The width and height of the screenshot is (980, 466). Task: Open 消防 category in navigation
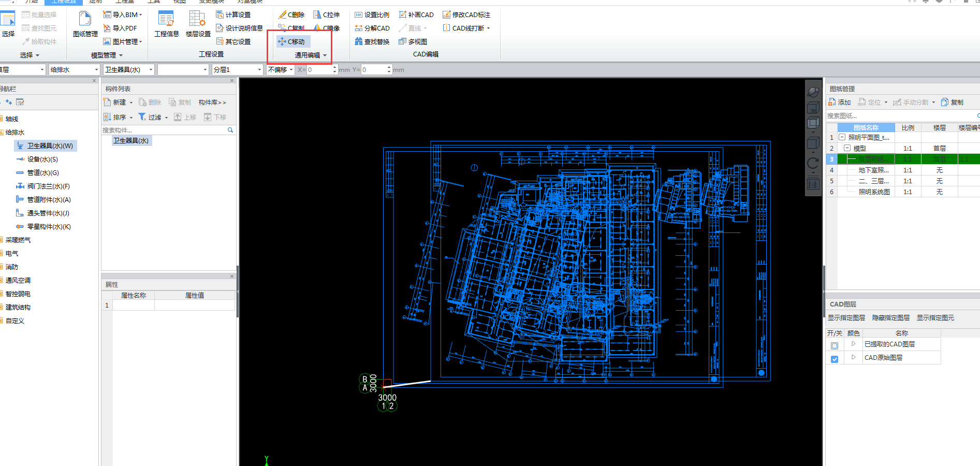(x=11, y=267)
